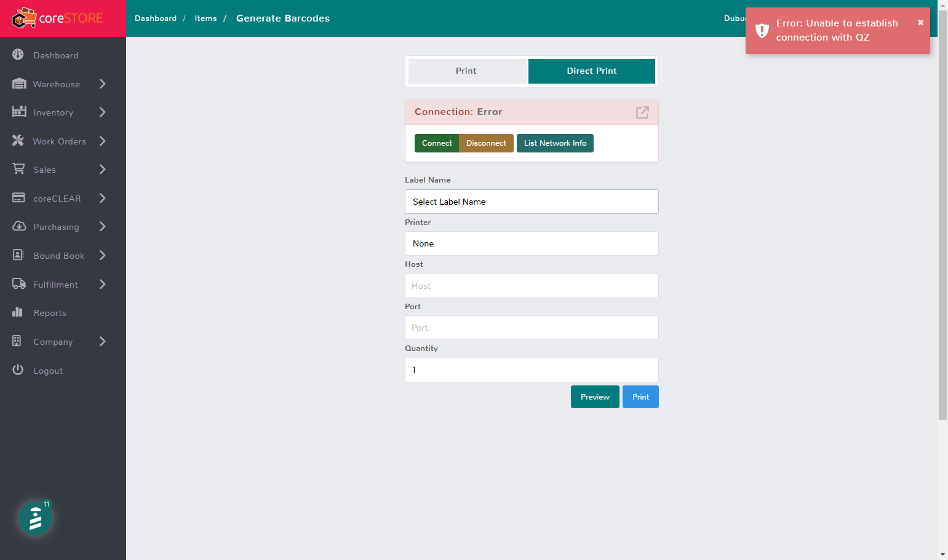Expand the Bound Book menu chevron
Image resolution: width=948 pixels, height=560 pixels.
pos(103,255)
